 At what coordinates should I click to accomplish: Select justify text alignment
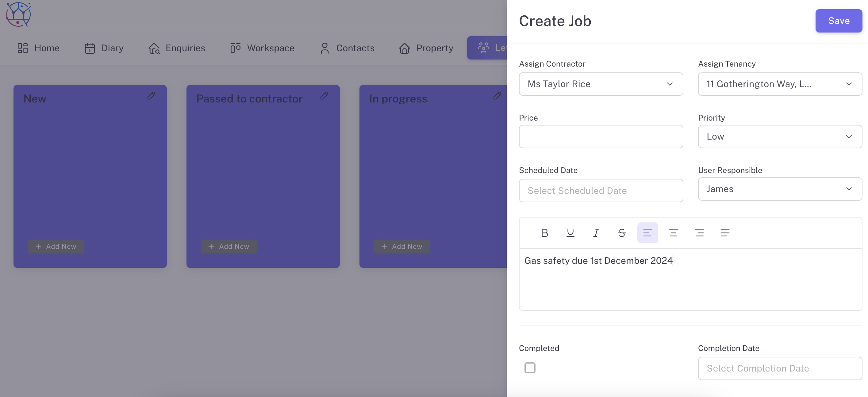(725, 233)
